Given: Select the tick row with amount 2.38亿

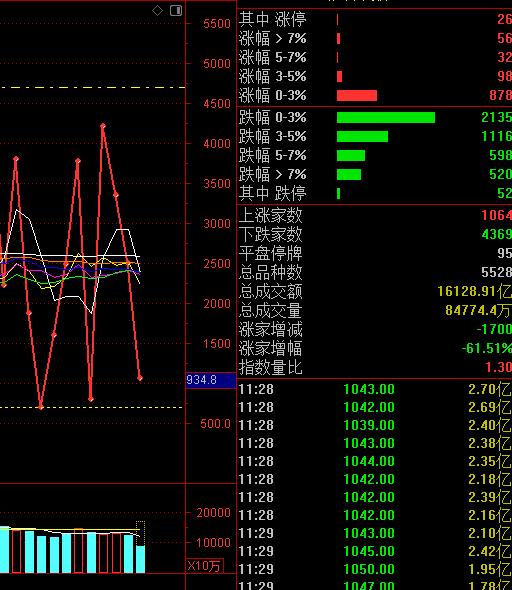Looking at the screenshot, I should 375,443.
